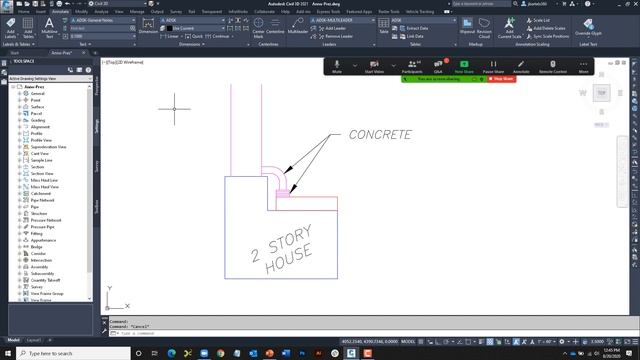Switch to the Start drawing tab
Screen dimensions: 640x360
(15, 53)
